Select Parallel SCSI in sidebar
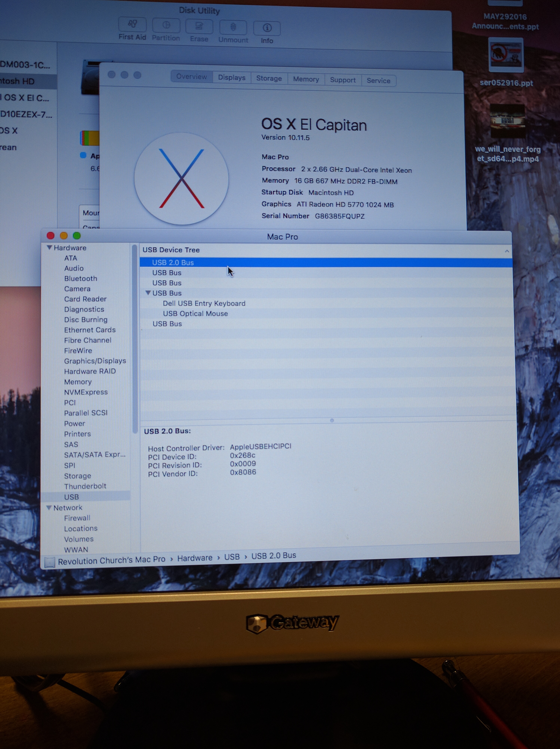This screenshot has height=749, width=560. pos(86,413)
